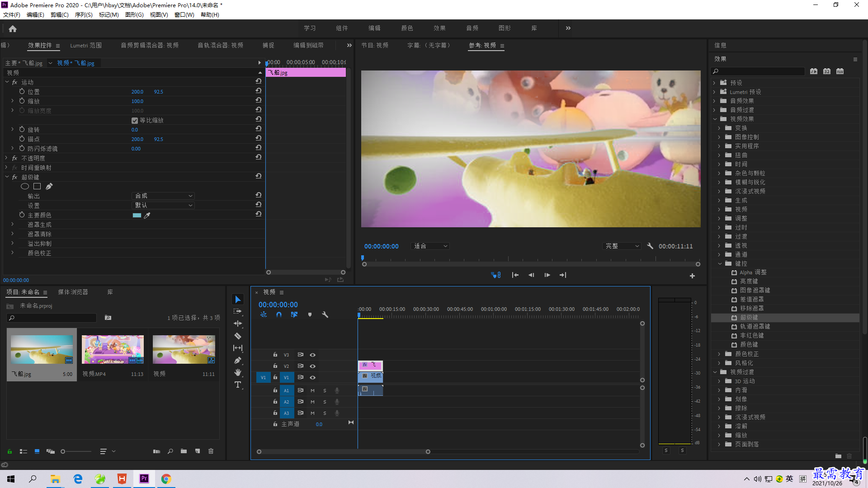
Task: Click Step Forward 1 Frame button
Action: [x=547, y=275]
